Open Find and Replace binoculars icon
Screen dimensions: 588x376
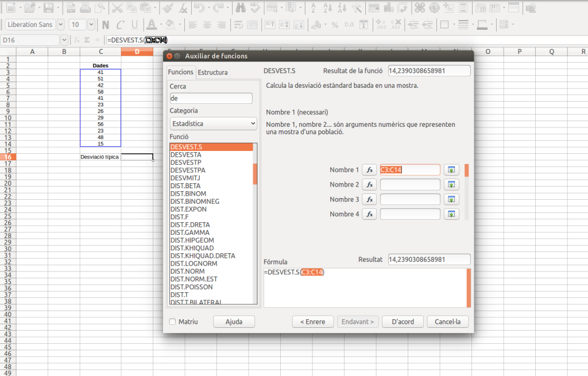[240, 8]
